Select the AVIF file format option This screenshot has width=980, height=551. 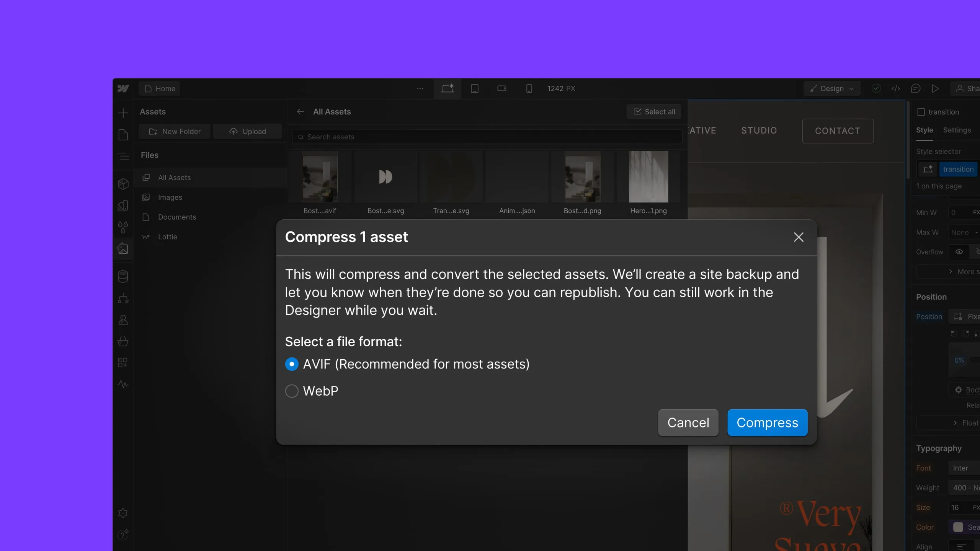(x=292, y=364)
